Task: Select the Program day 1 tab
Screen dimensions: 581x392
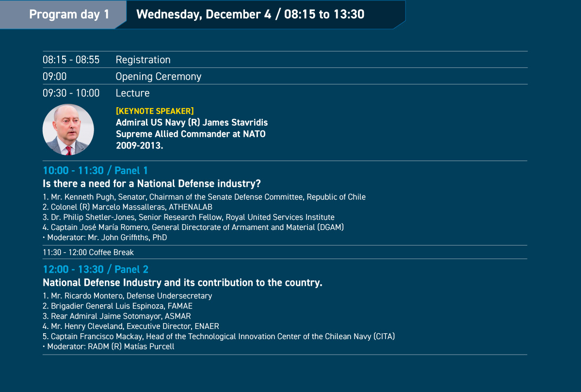Action: click(63, 15)
